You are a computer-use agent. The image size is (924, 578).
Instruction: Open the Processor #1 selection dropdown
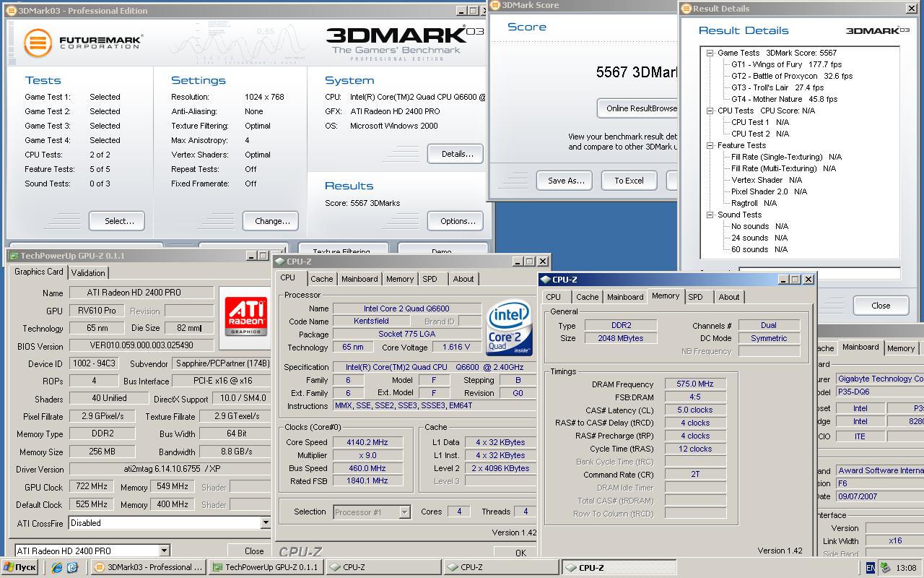point(404,512)
